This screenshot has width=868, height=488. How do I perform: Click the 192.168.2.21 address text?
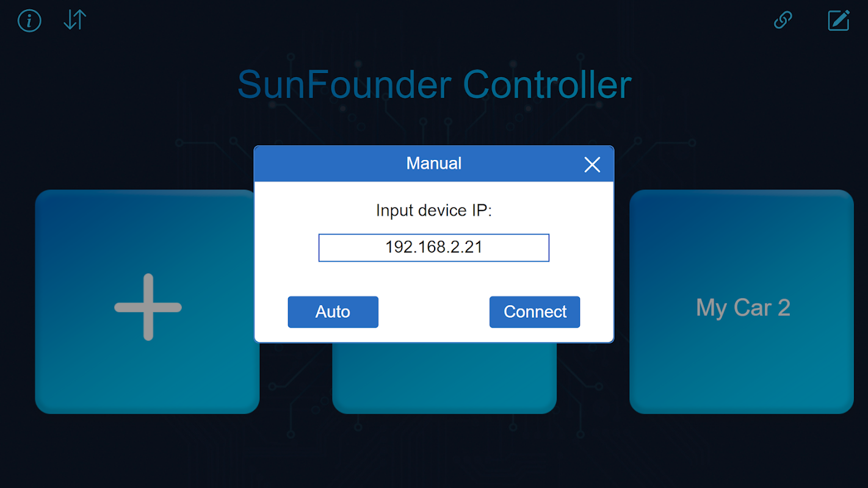tap(434, 247)
